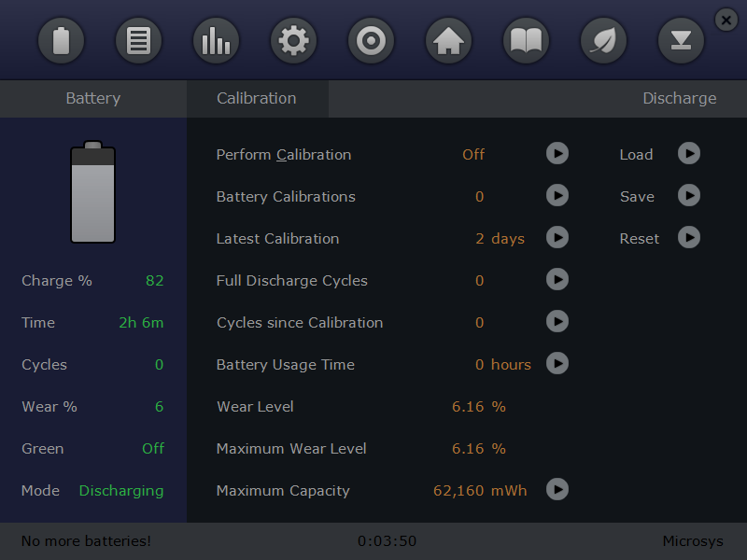
Task: Switch to the Battery tab
Action: (x=93, y=99)
